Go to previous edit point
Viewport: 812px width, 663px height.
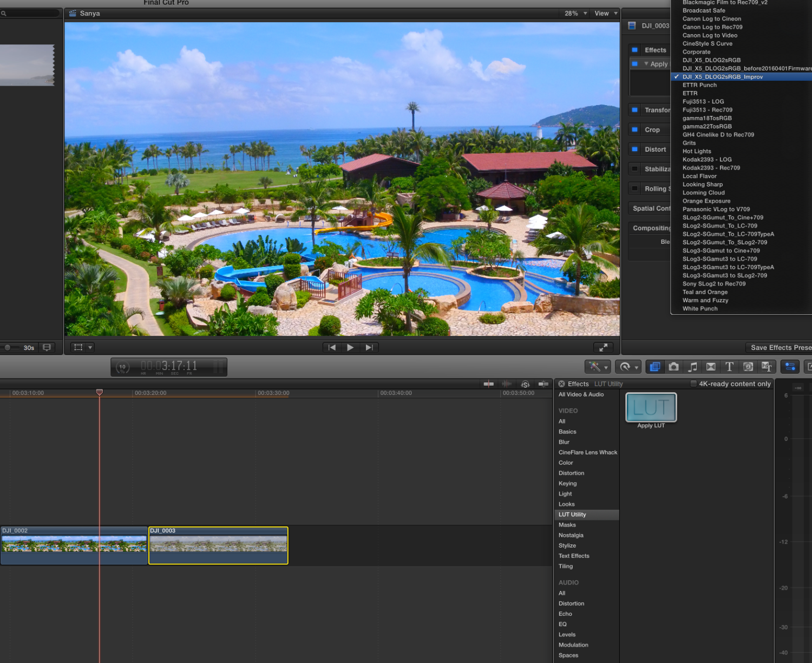point(332,347)
